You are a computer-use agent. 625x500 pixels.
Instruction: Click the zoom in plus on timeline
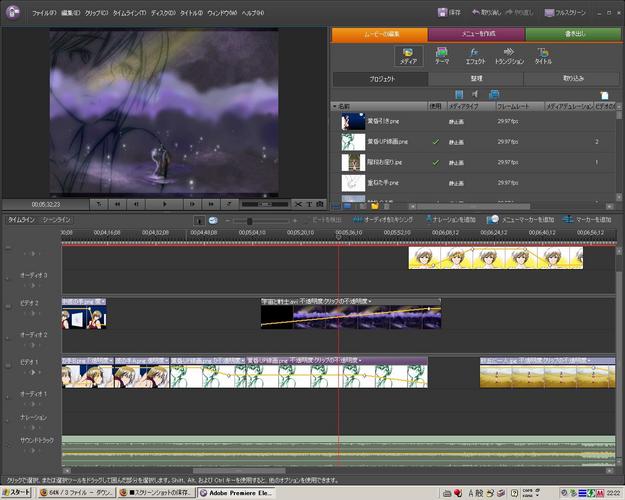(x=295, y=220)
